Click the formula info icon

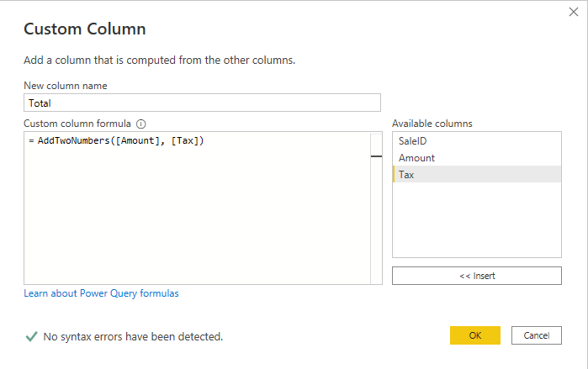tap(141, 124)
